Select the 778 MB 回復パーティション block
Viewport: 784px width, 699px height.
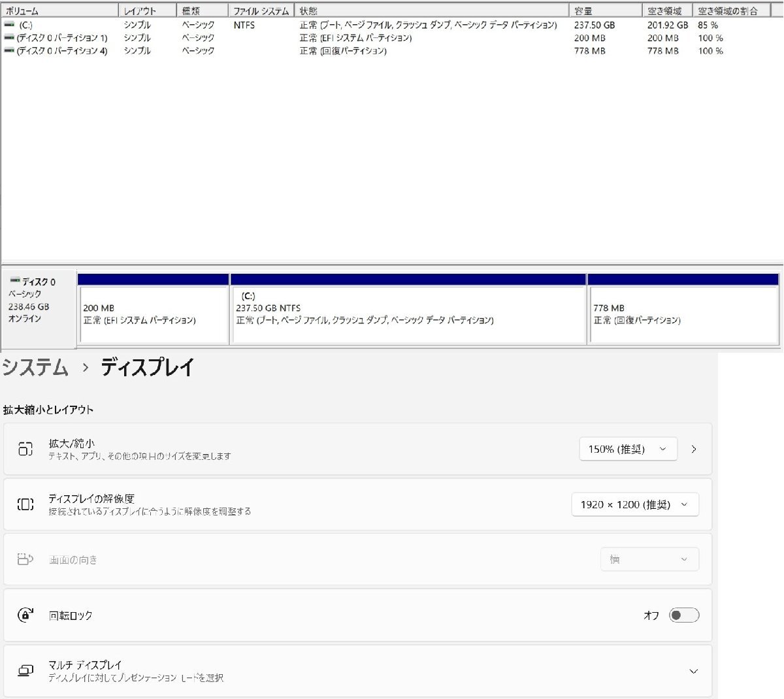(x=683, y=314)
